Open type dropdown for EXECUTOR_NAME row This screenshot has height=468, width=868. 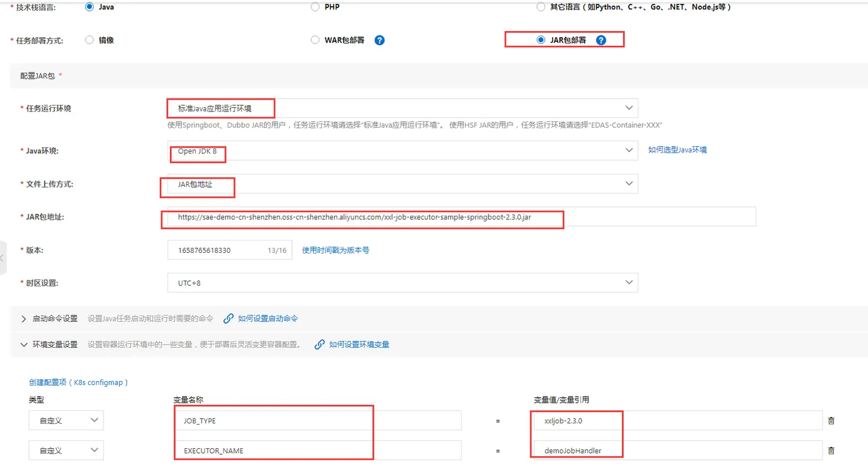tap(66, 451)
